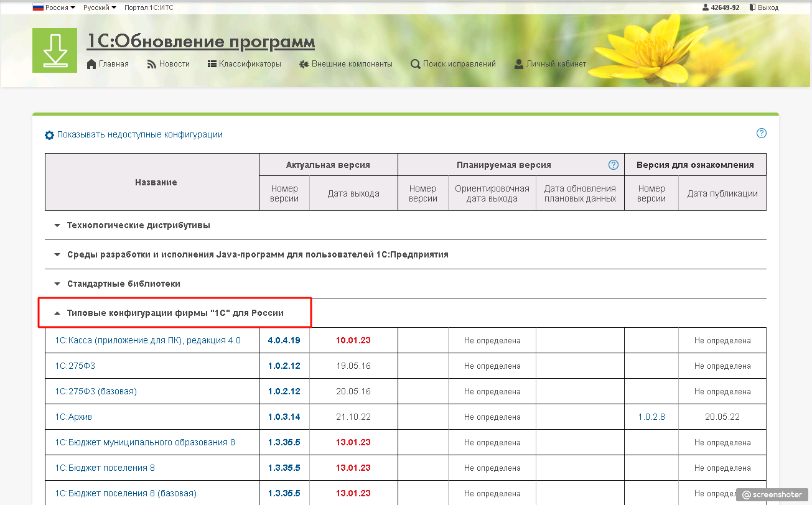Screen dimensions: 812x505
Task: Click the Актуальная версия header
Action: tap(328, 165)
